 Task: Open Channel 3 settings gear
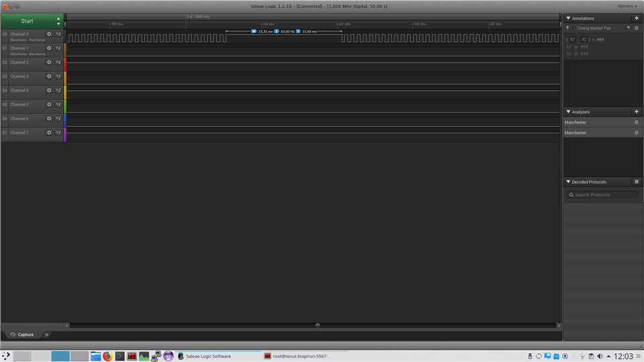pyautogui.click(x=49, y=76)
